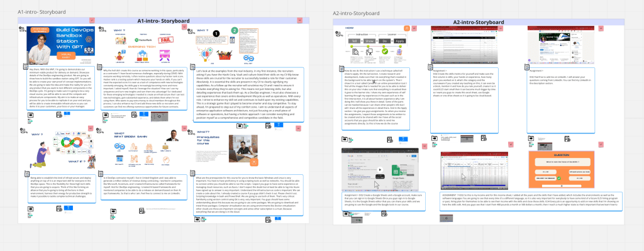Select the robot figure beside WHAT IF
Screen dimensions: 644x251
pyautogui.click(x=91, y=162)
